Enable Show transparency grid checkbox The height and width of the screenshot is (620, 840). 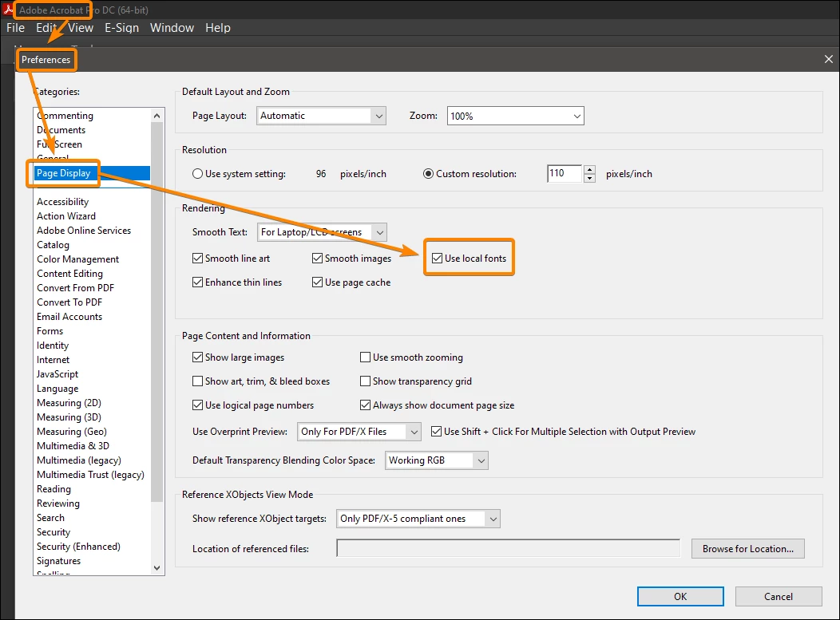pyautogui.click(x=366, y=381)
